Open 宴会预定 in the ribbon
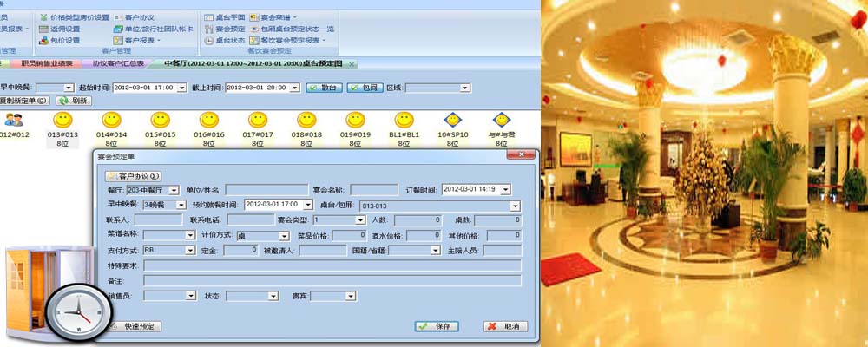Screen dimensions: 868x347 click(225, 29)
